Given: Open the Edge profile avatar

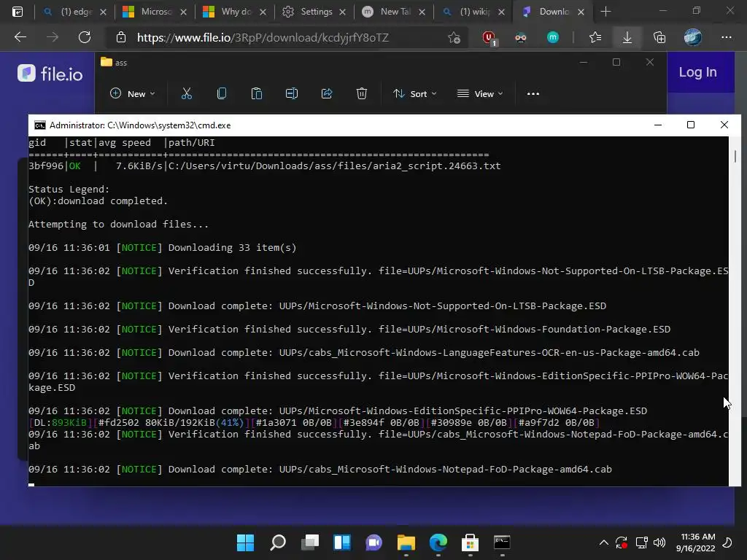Looking at the screenshot, I should click(693, 37).
